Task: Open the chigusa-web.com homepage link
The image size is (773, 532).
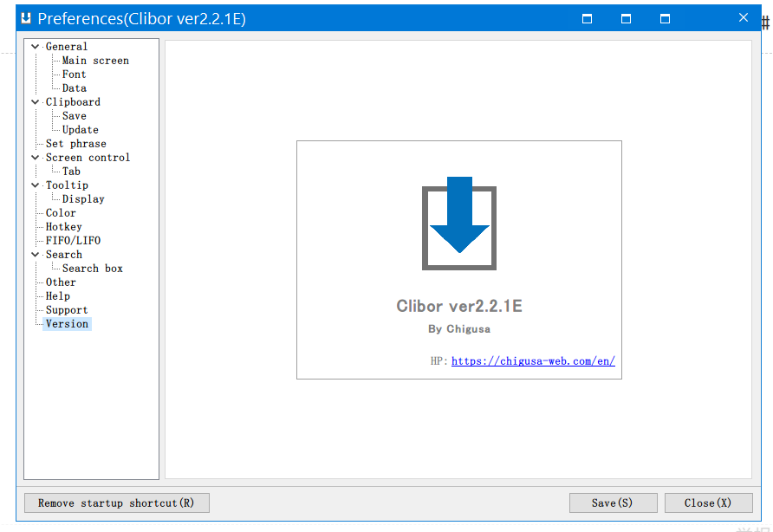Action: [533, 361]
